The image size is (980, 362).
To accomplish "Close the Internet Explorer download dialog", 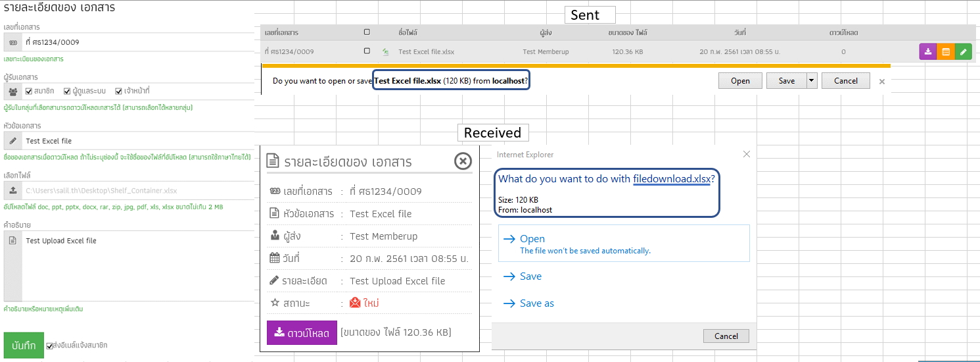I will tap(746, 154).
